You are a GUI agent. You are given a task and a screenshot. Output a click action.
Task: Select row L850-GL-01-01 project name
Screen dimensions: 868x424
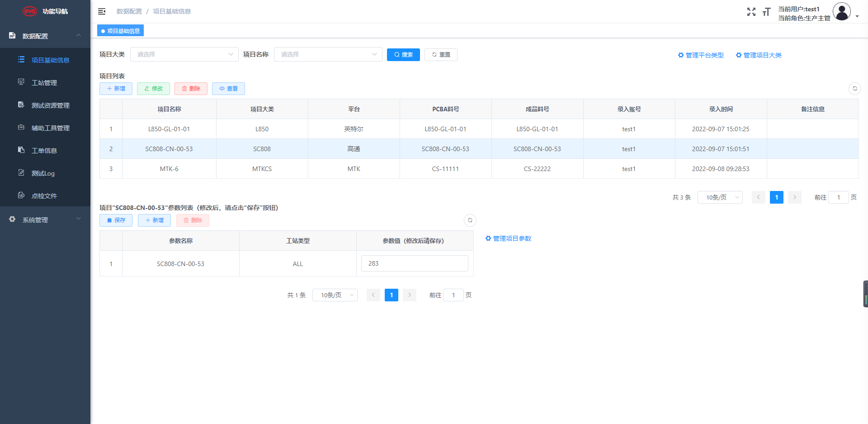169,129
